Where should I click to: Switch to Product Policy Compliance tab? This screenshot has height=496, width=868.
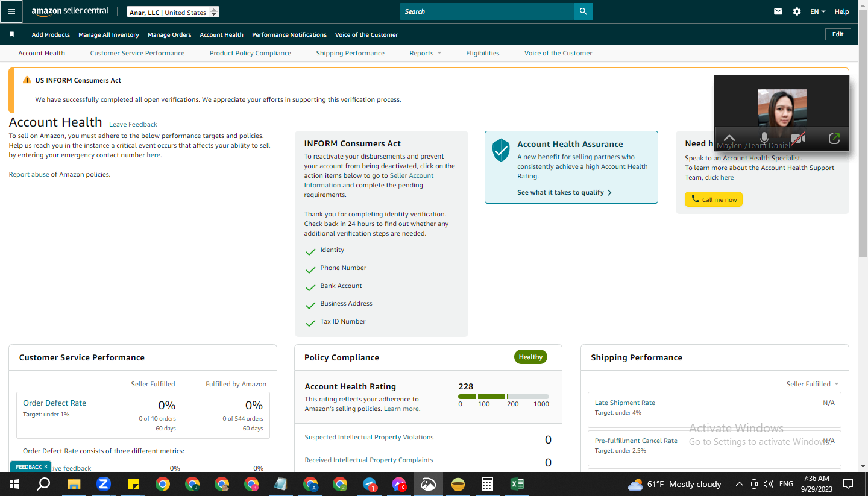(250, 53)
